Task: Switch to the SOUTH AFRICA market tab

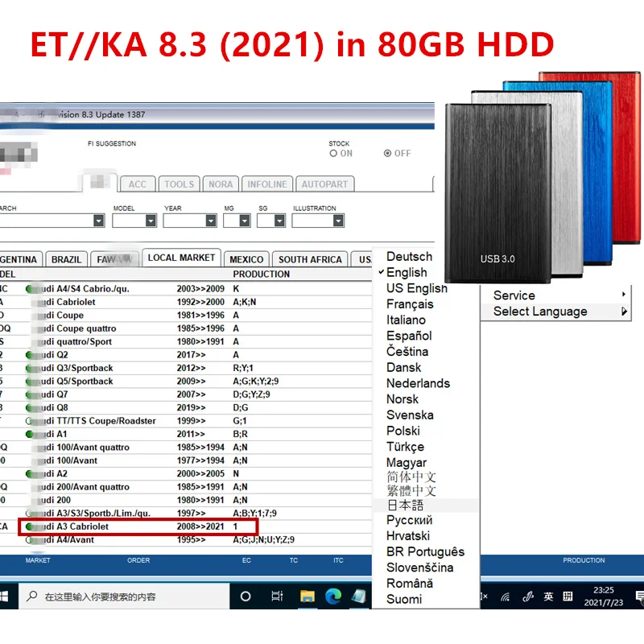Action: pyautogui.click(x=310, y=259)
